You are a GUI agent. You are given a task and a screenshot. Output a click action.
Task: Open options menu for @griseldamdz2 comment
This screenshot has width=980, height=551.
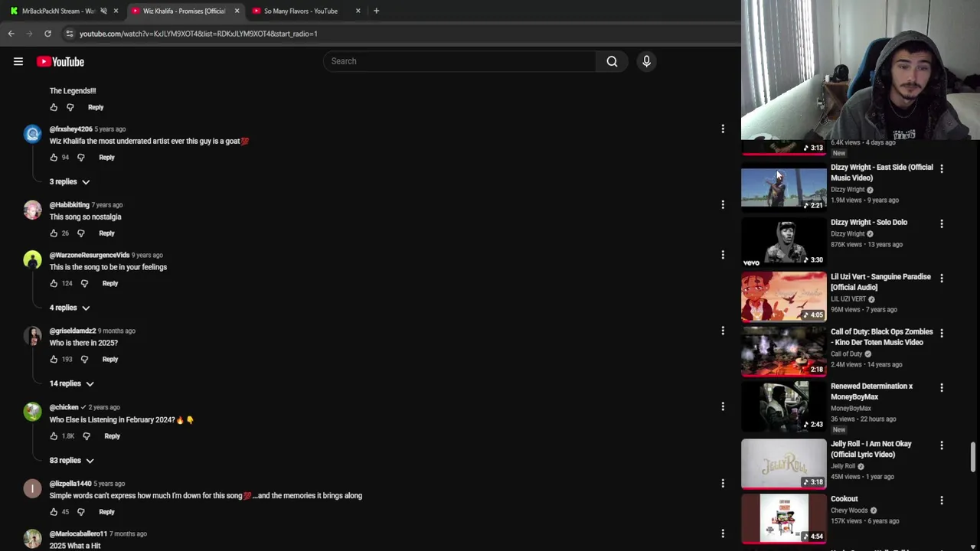723,331
